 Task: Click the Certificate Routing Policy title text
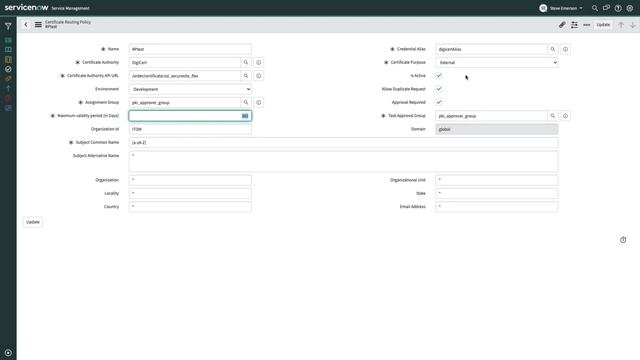click(68, 22)
